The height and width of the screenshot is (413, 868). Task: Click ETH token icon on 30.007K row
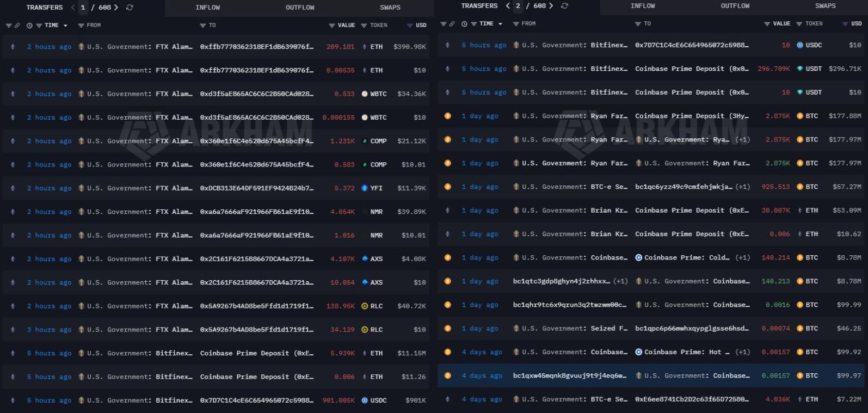800,211
